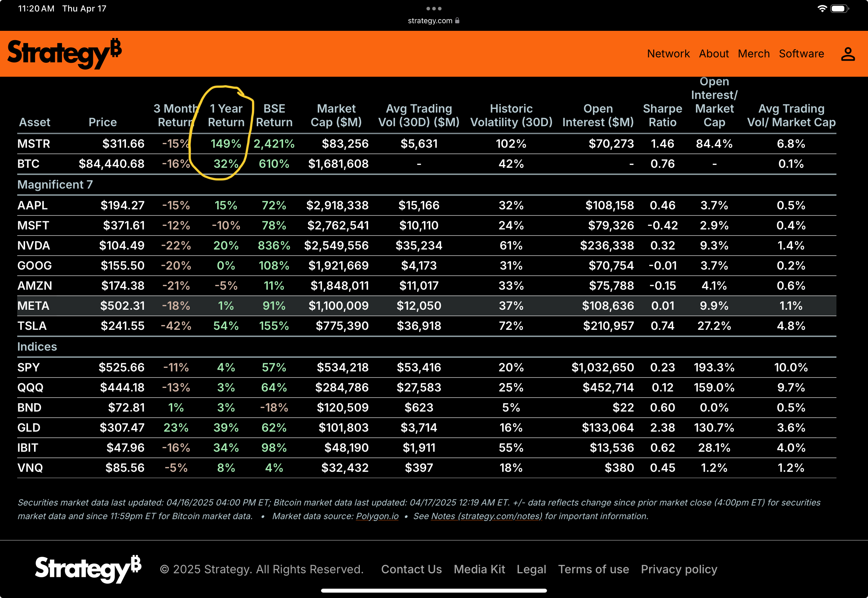Tap the home indicator bar at bottom
The width and height of the screenshot is (868, 598).
point(434,590)
